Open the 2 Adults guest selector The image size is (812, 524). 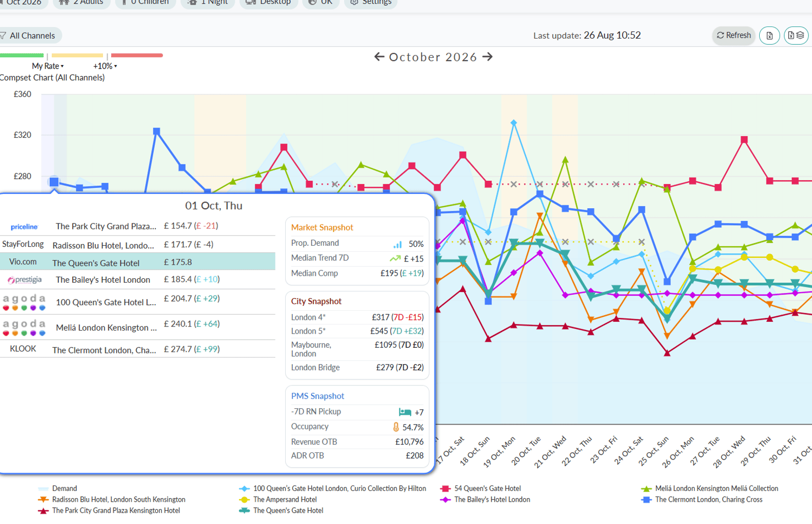tap(82, 2)
